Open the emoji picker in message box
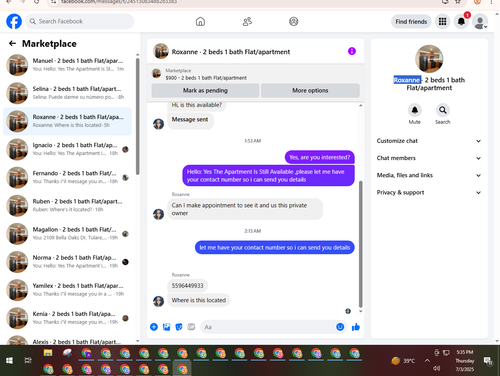 tap(340, 327)
